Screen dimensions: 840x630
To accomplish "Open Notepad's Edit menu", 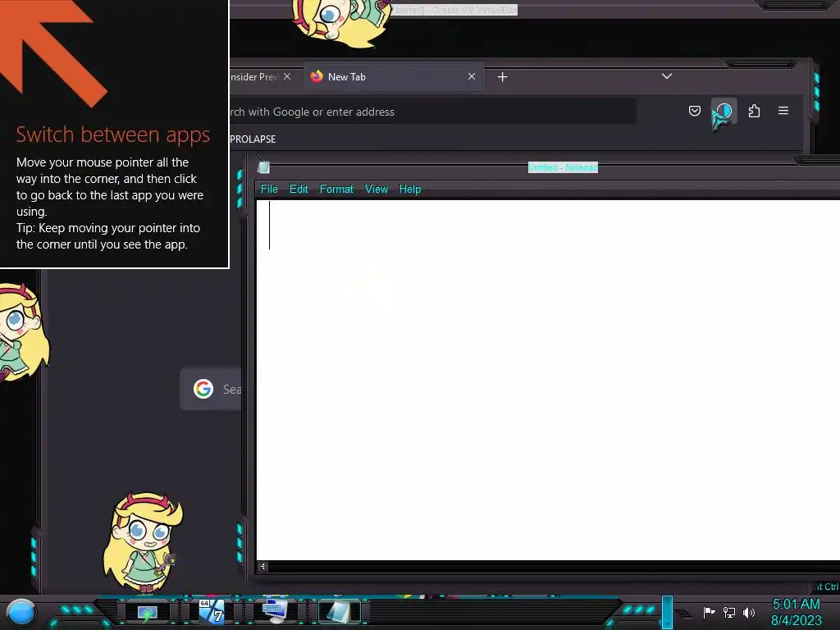I will click(x=299, y=189).
